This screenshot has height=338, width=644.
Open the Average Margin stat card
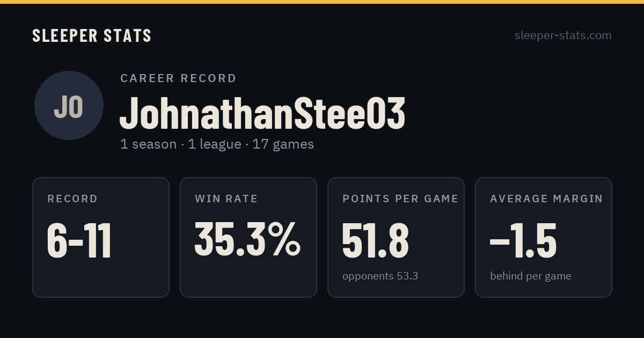tap(544, 237)
